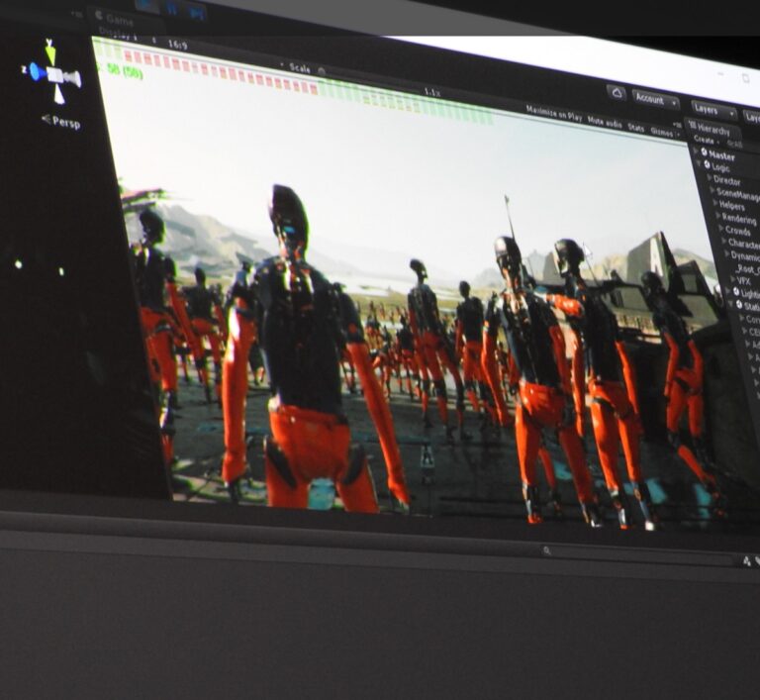Select Director in the Hierarchy
The height and width of the screenshot is (700, 760).
pos(726,180)
